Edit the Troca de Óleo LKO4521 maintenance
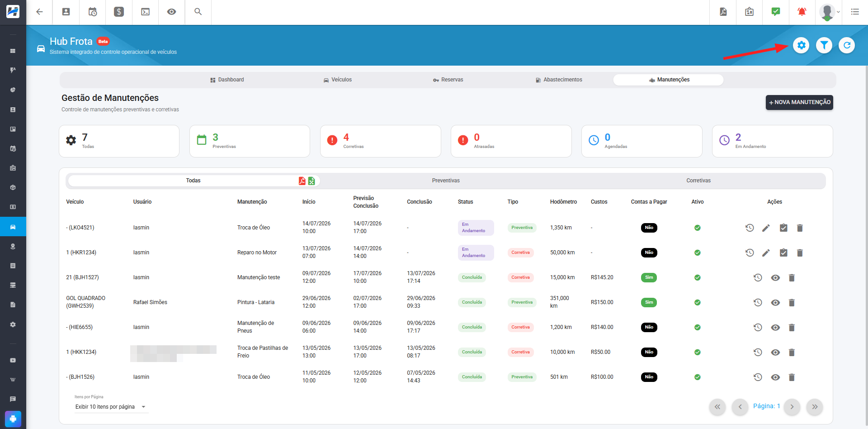This screenshot has height=429, width=868. coord(766,228)
